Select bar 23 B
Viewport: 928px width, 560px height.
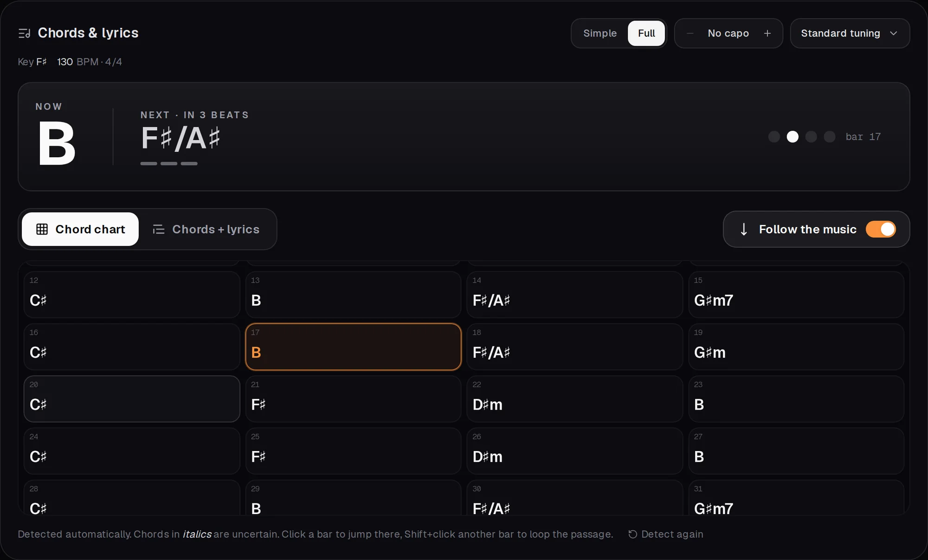pos(796,399)
